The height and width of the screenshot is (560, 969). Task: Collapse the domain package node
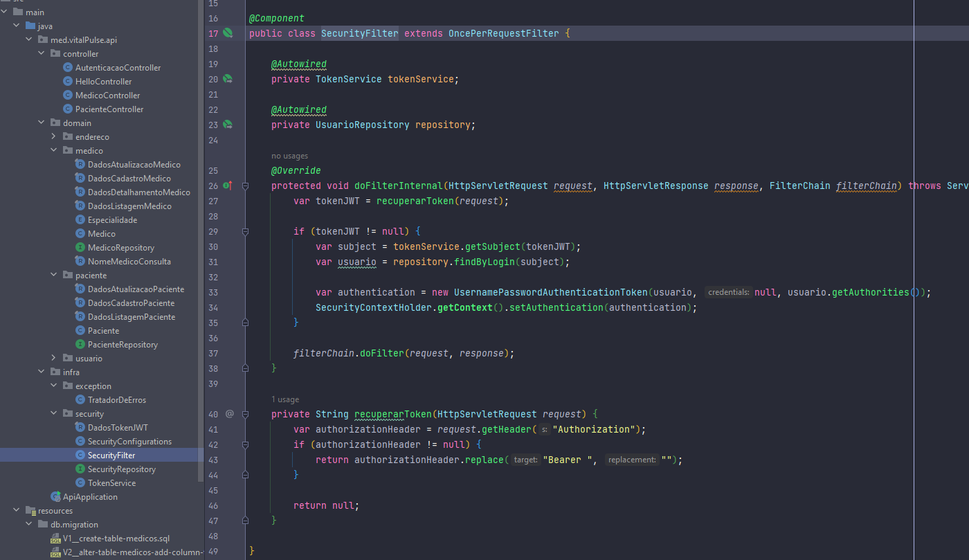click(41, 123)
